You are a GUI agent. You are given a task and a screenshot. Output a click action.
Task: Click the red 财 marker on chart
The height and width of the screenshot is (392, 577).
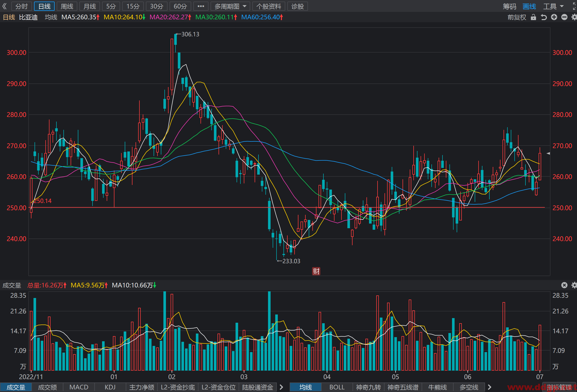pos(316,271)
